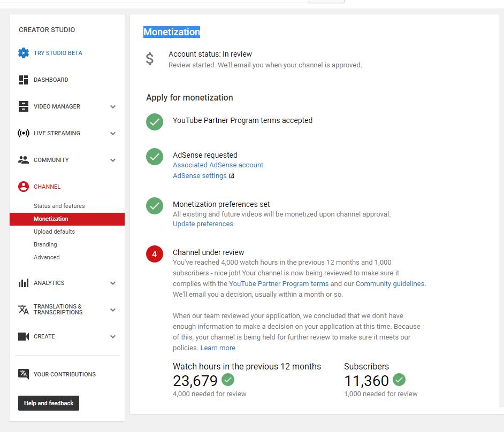Click 'AdSense requested' text
The height and width of the screenshot is (432, 504).
click(x=205, y=155)
